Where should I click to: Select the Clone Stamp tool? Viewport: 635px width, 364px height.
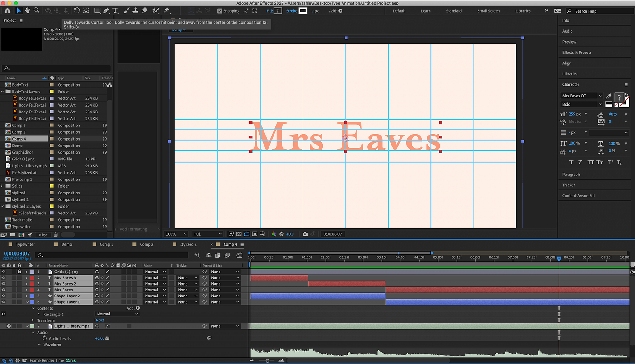[136, 10]
